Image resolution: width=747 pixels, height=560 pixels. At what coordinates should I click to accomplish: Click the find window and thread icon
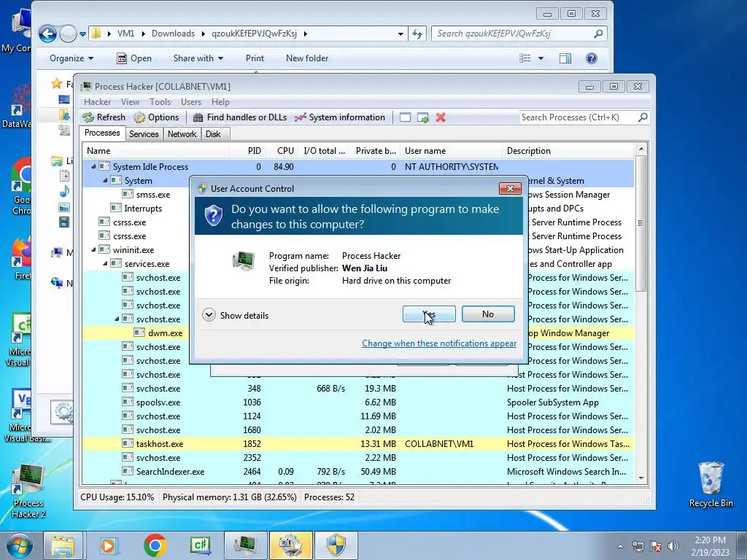click(x=422, y=117)
